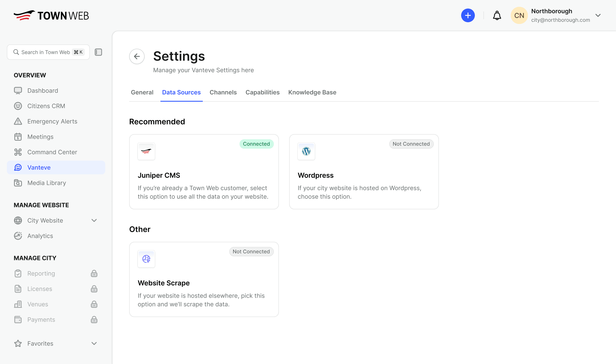This screenshot has height=364, width=616.
Task: Click the lock icon beside Payments
Action: [x=94, y=320]
